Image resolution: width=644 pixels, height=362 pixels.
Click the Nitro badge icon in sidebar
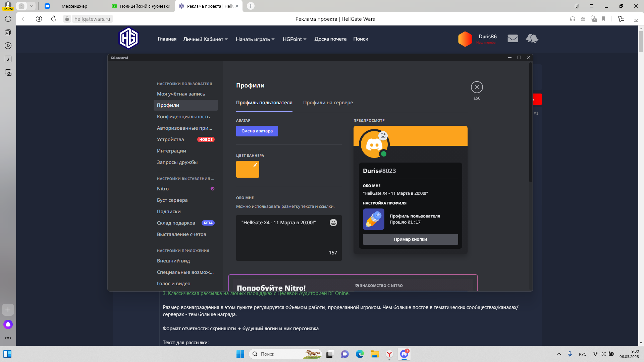click(x=212, y=189)
